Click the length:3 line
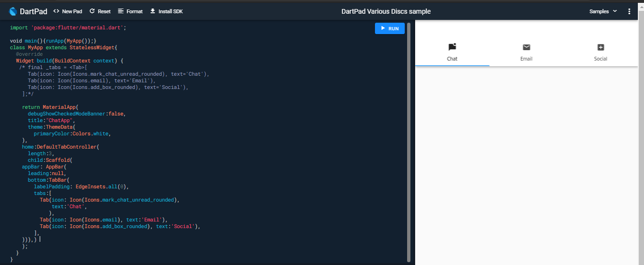The height and width of the screenshot is (265, 644). pyautogui.click(x=41, y=154)
